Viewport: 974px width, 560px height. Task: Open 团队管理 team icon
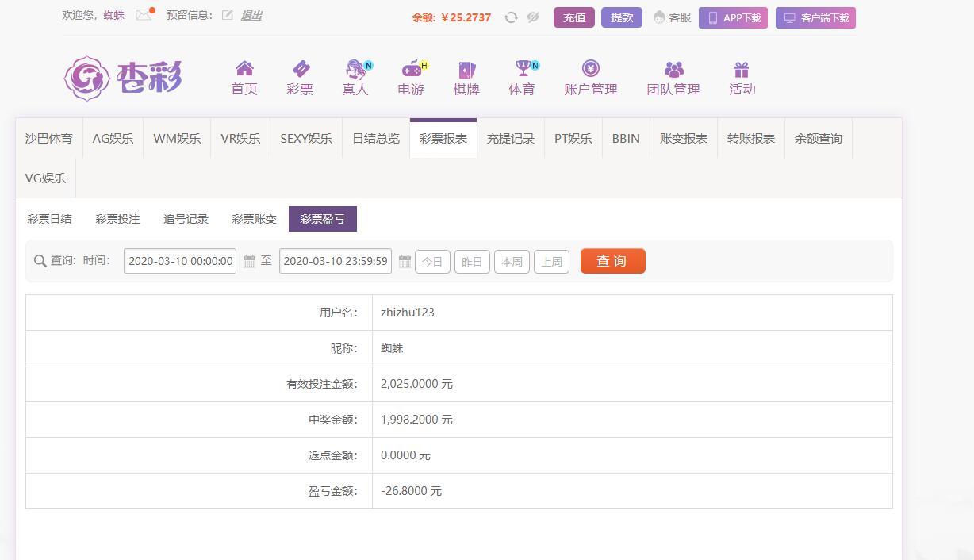point(673,69)
